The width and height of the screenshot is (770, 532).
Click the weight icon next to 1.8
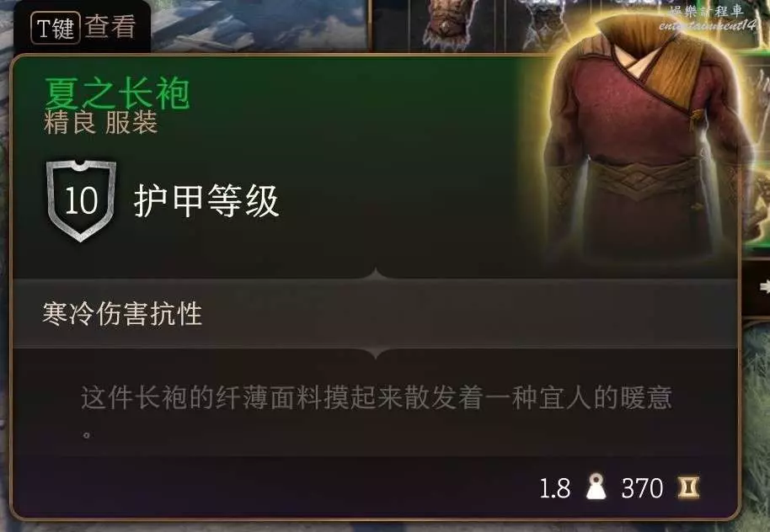click(x=596, y=487)
